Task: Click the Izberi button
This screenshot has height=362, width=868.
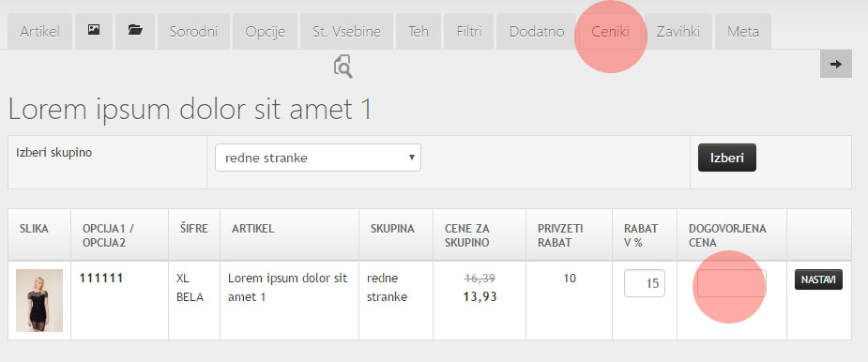Action: 727,158
